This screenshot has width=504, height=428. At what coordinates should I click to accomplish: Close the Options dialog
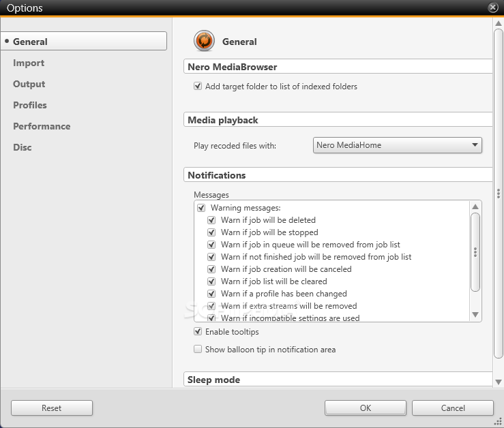493,7
